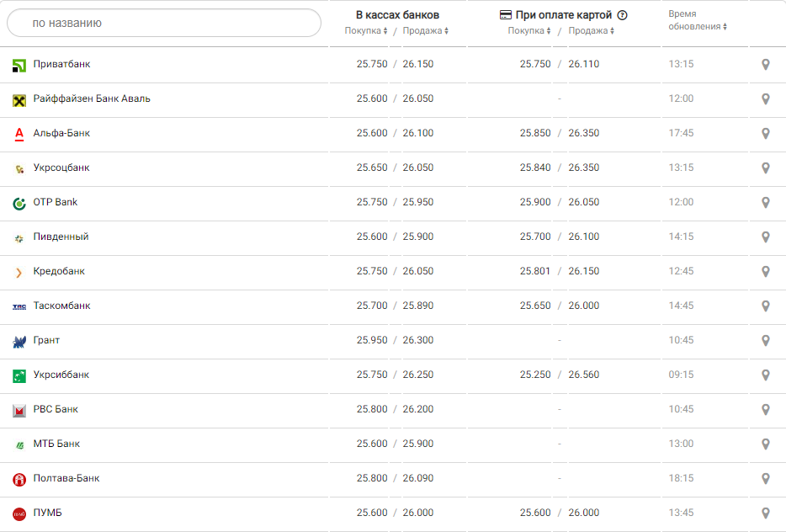Show branch locations for Укрсиббанк via pin

765,375
